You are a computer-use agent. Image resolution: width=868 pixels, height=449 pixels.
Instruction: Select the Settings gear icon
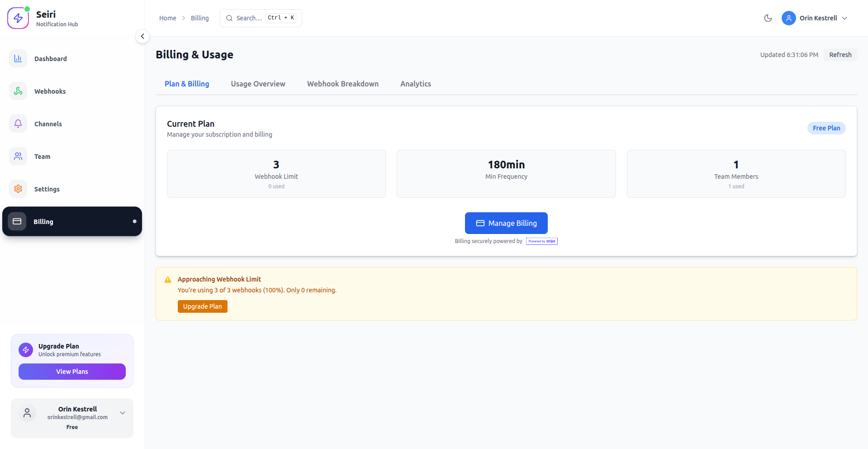[x=18, y=189]
